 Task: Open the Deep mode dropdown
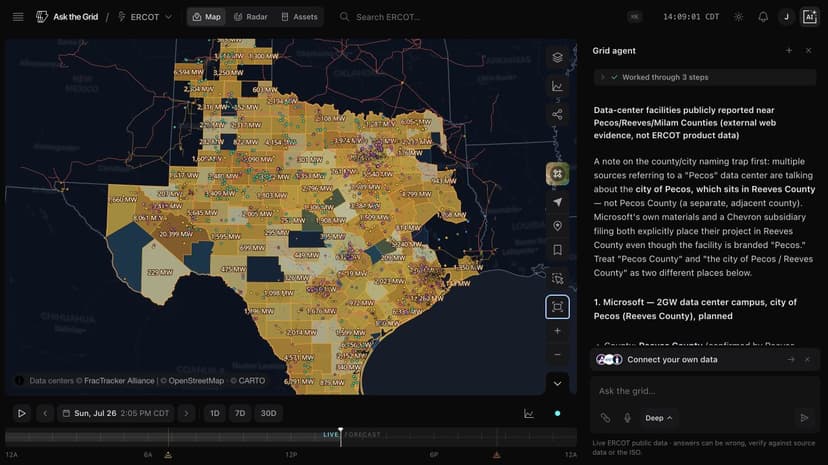tap(658, 418)
